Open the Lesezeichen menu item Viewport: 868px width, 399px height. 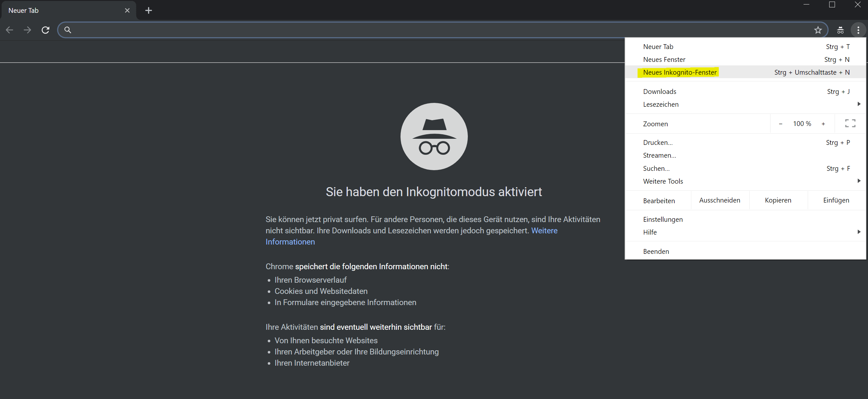coord(745,104)
